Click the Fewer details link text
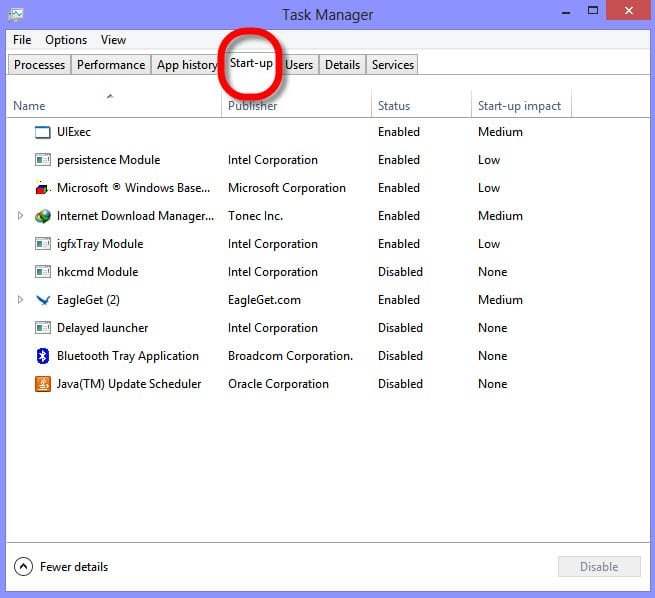 [x=74, y=567]
